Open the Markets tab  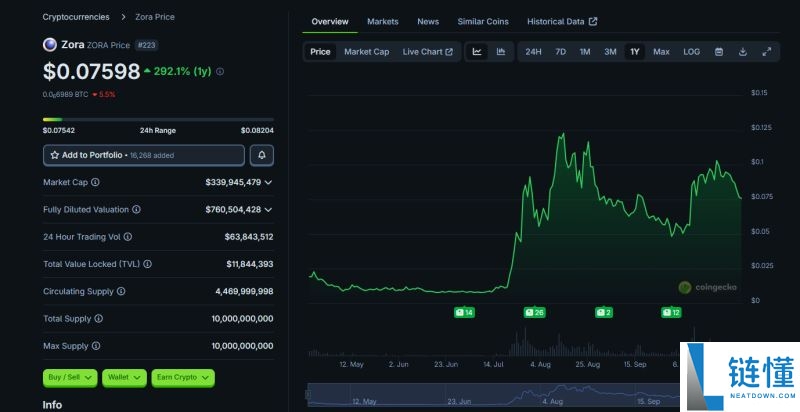[x=383, y=21]
